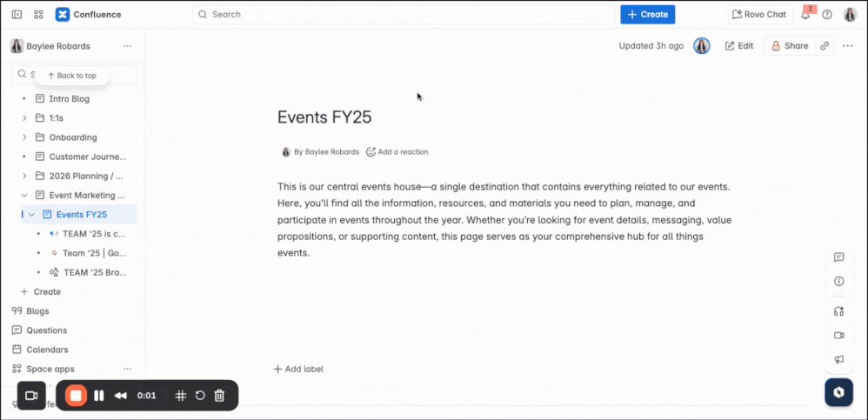Click the Confluence search field
Image resolution: width=868 pixels, height=420 pixels.
(x=404, y=15)
